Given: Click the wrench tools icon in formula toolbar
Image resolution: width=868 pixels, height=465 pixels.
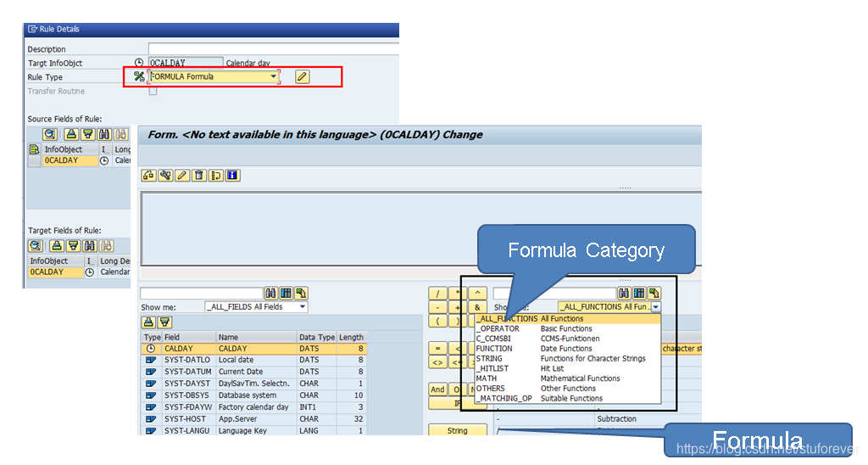Looking at the screenshot, I should pos(165,176).
